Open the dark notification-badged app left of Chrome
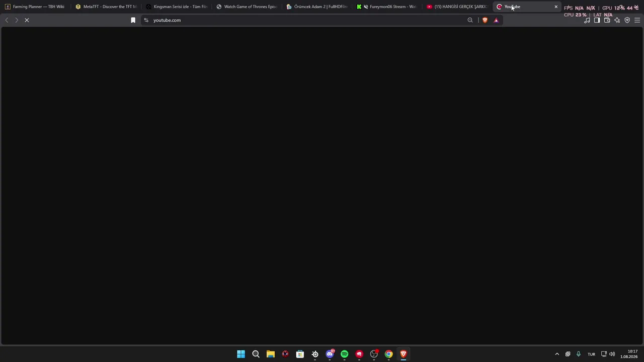This screenshot has height=362, width=644. pyautogui.click(x=374, y=354)
